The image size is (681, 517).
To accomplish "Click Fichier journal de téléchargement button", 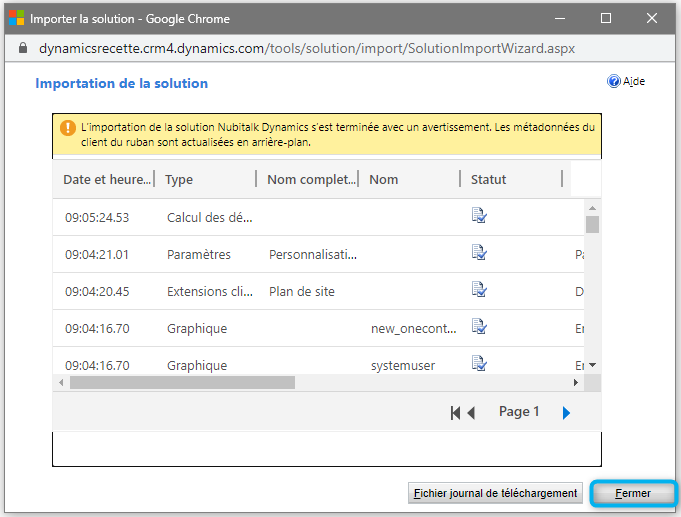I will [x=495, y=494].
